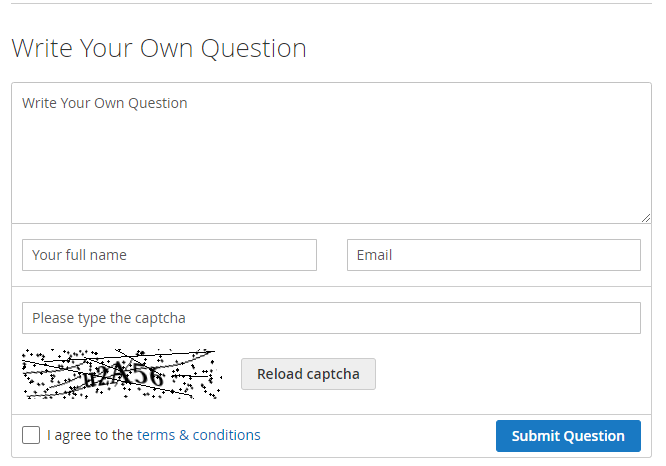This screenshot has height=466, width=666.
Task: Click the "Your full name" placeholder text
Action: coord(79,255)
